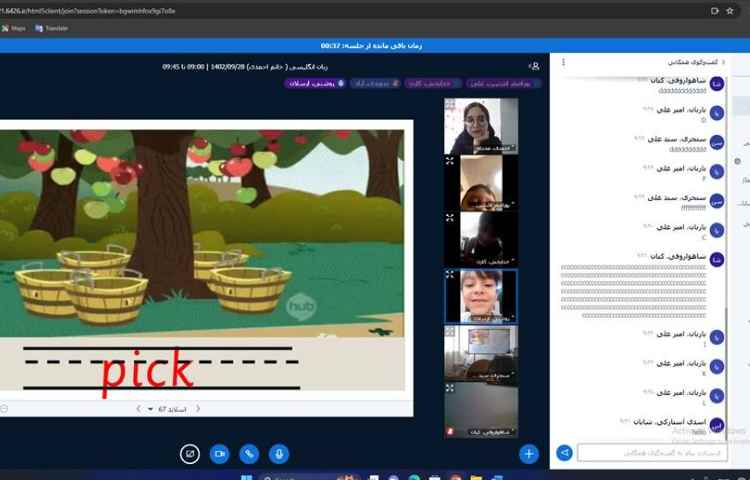Open the chat panel three-dot options menu
The image size is (750, 480).
click(563, 62)
